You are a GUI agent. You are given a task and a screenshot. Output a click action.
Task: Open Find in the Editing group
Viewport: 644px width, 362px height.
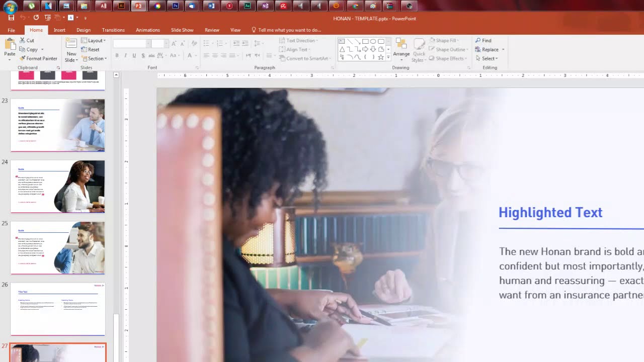(x=483, y=40)
